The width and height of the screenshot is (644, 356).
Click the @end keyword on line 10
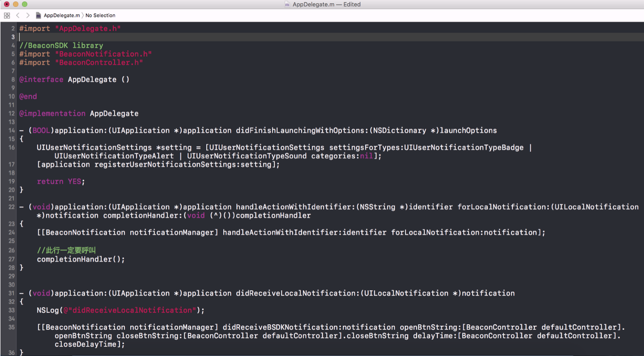[28, 96]
